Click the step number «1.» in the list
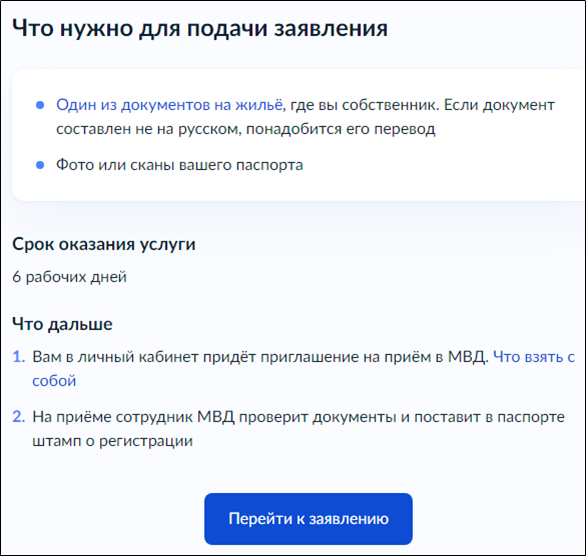 tap(19, 357)
